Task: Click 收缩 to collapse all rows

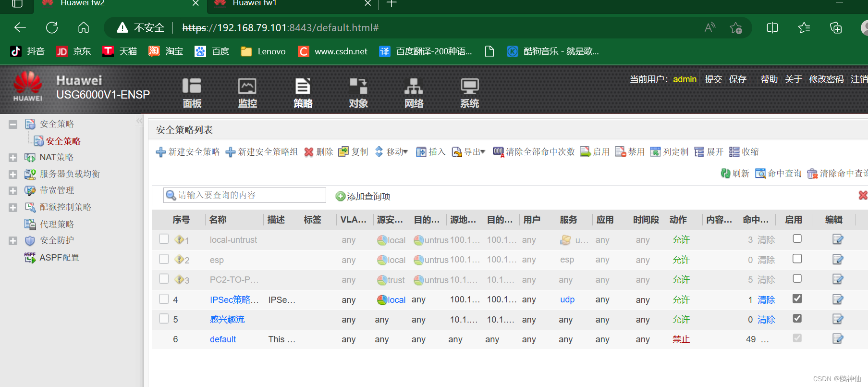Action: 744,152
